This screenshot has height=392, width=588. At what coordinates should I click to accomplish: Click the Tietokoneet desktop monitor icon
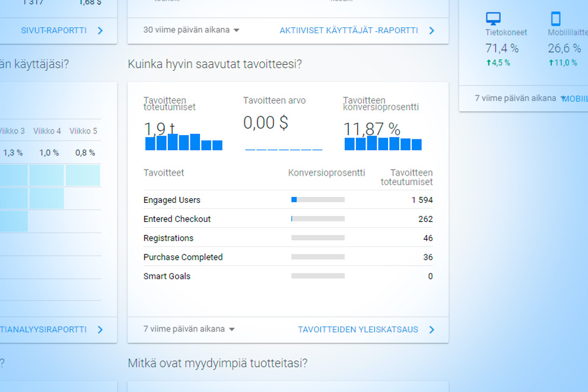493,18
